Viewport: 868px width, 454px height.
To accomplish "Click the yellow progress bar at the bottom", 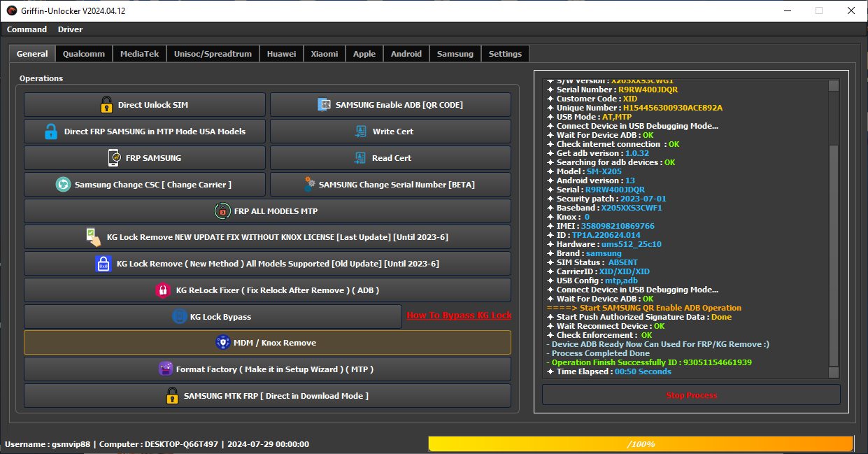I will (x=640, y=444).
